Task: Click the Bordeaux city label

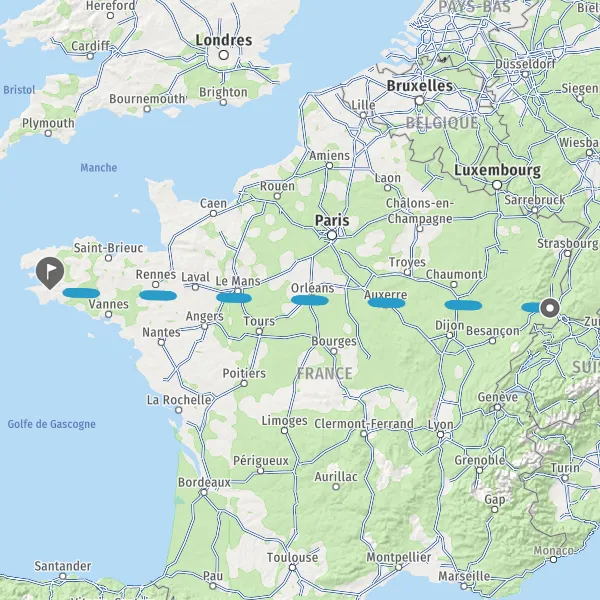Action: [204, 482]
